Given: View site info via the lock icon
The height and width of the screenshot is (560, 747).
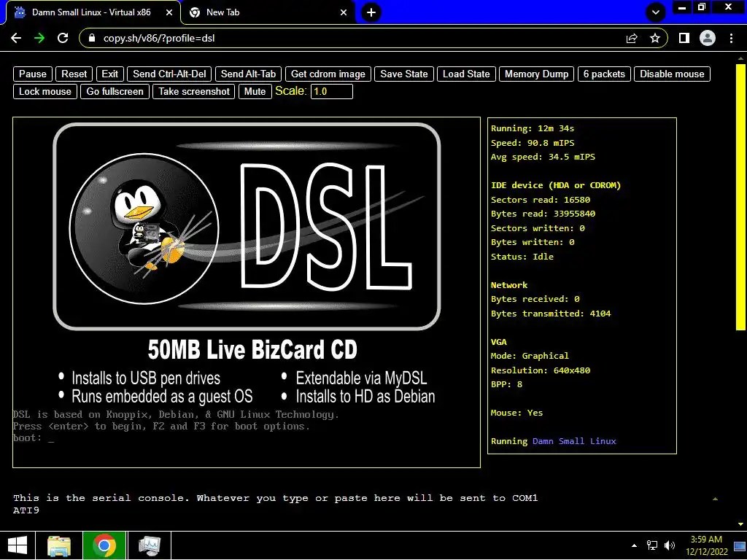Looking at the screenshot, I should pyautogui.click(x=93, y=38).
